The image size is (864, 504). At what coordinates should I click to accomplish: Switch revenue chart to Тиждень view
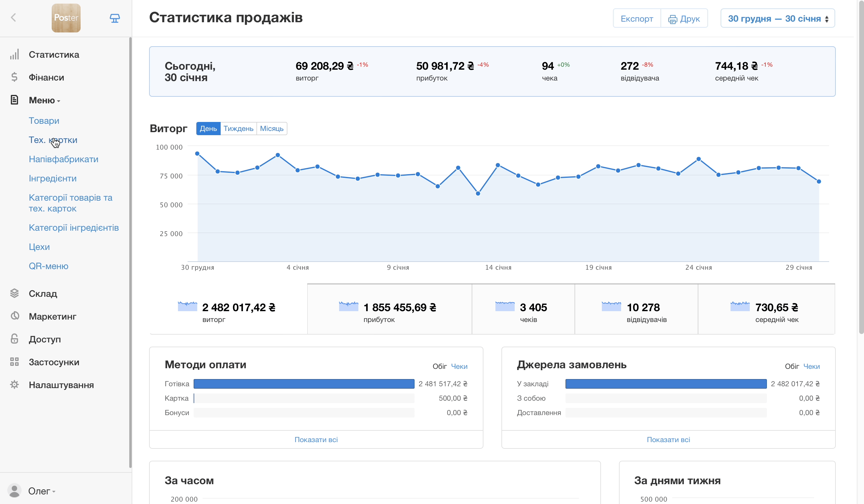click(238, 129)
